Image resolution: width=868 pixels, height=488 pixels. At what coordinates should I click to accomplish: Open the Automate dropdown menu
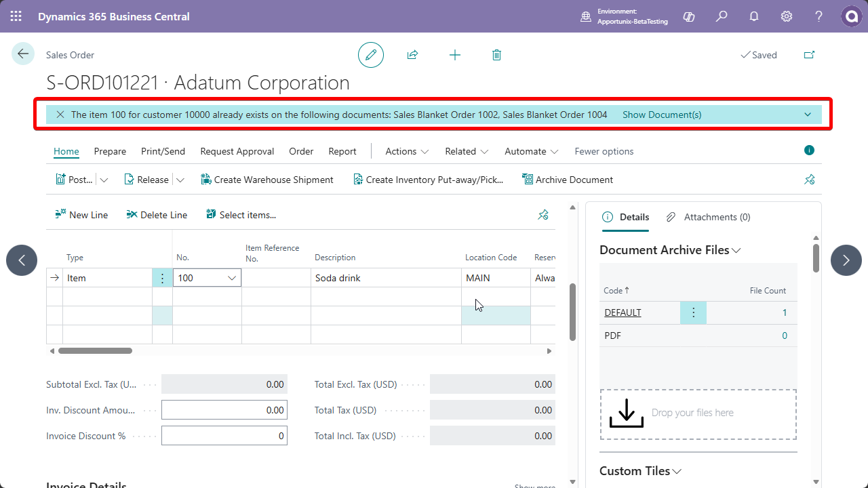[x=532, y=151]
